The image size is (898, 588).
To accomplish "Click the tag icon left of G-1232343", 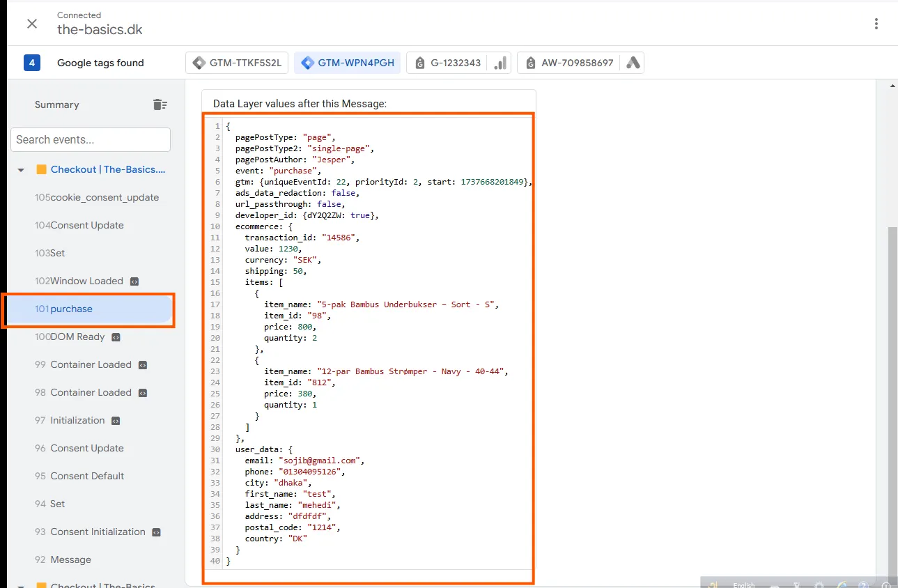I will (x=420, y=63).
